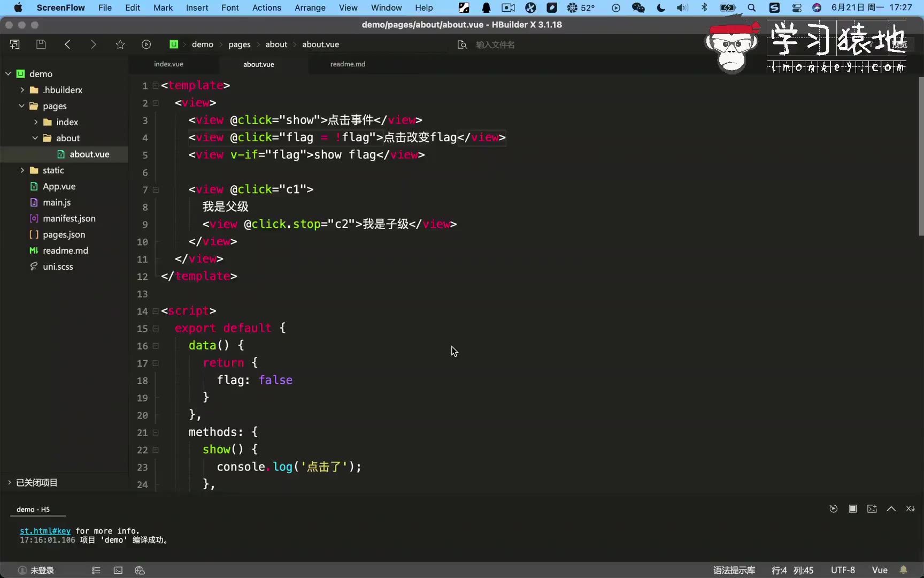Click the back navigation arrow

67,44
